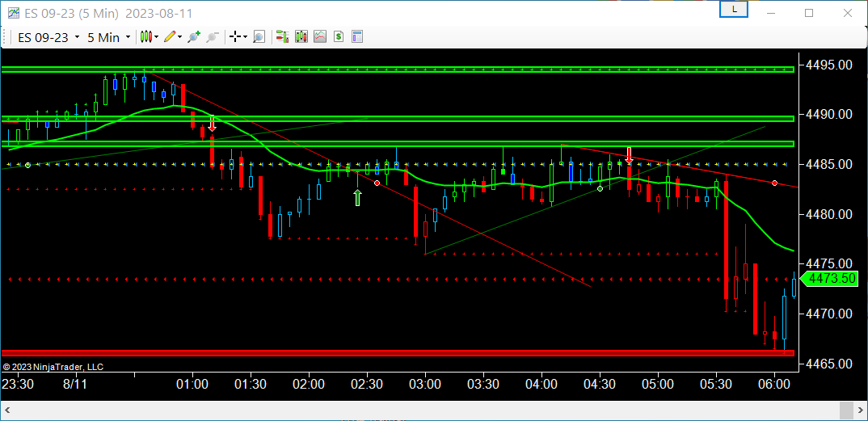Select the red down arrow on the 04:45 candle
This screenshot has height=421, width=868.
click(629, 155)
